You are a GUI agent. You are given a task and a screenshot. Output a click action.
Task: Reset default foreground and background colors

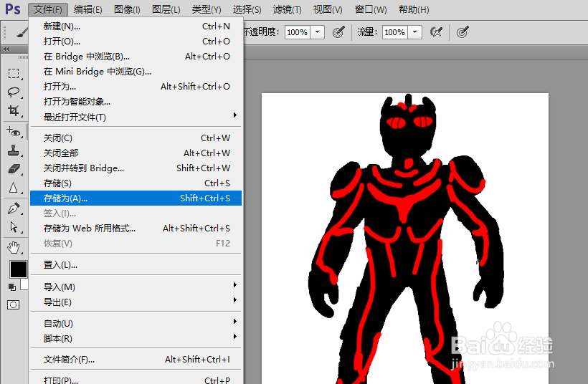click(x=12, y=287)
